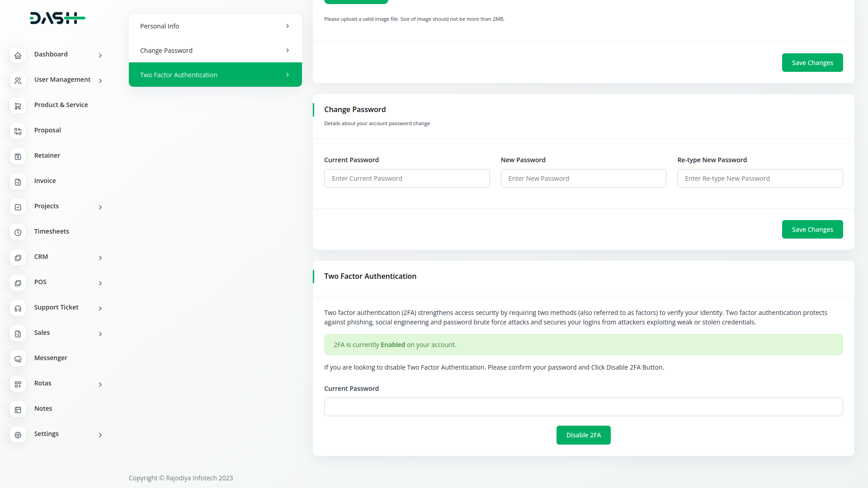Image resolution: width=868 pixels, height=488 pixels.
Task: Click the Settings gear icon
Action: pos(18,435)
